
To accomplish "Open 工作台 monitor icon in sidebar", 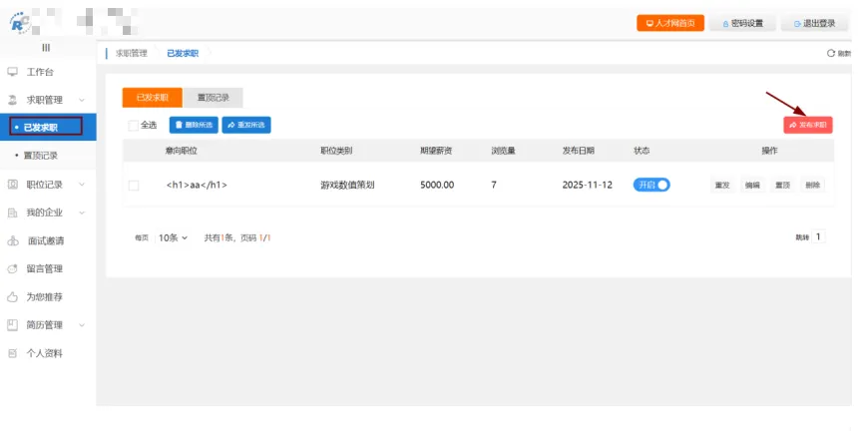I will tap(13, 72).
